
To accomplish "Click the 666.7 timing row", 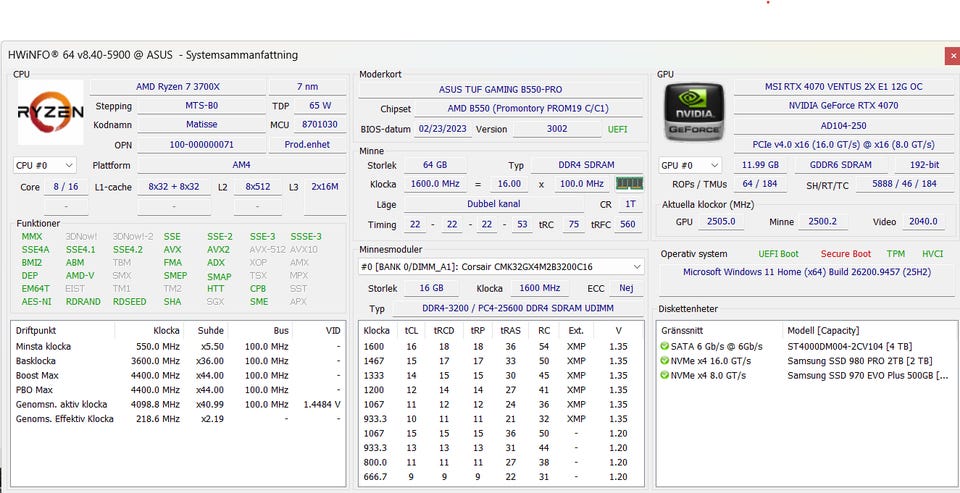I will tap(500, 476).
